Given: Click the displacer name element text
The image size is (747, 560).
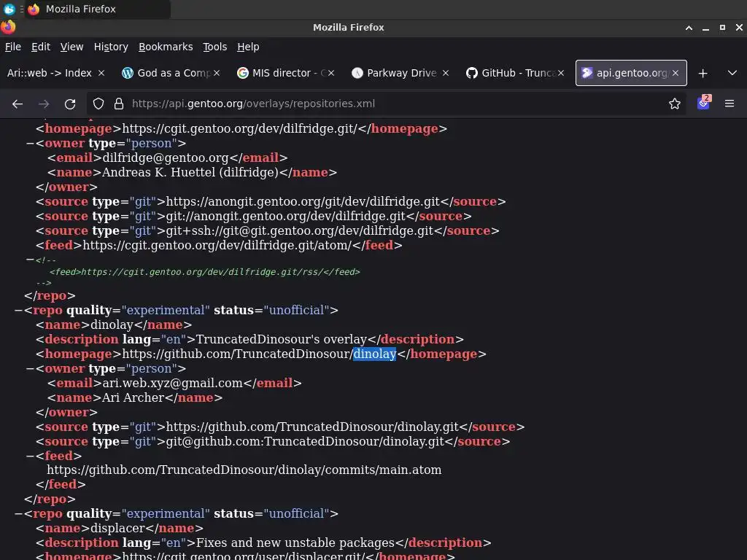Looking at the screenshot, I should tap(117, 528).
